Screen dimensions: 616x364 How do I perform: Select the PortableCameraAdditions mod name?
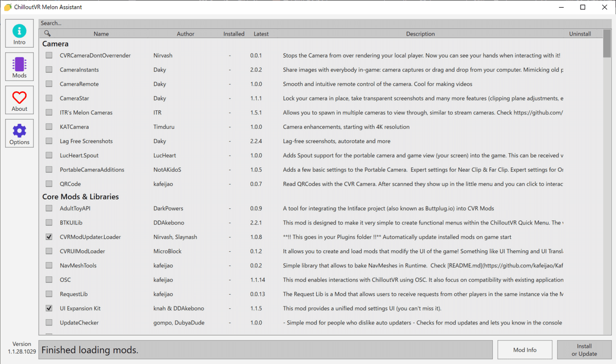point(92,169)
